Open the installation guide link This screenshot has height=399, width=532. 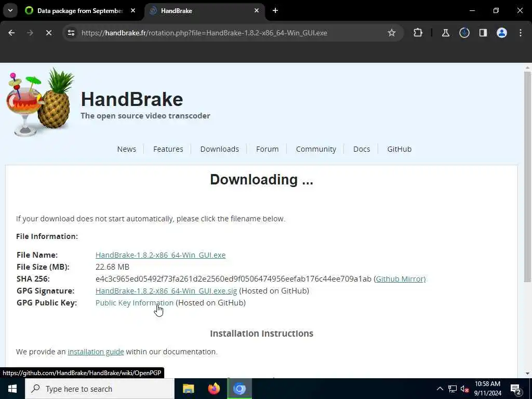pos(96,352)
